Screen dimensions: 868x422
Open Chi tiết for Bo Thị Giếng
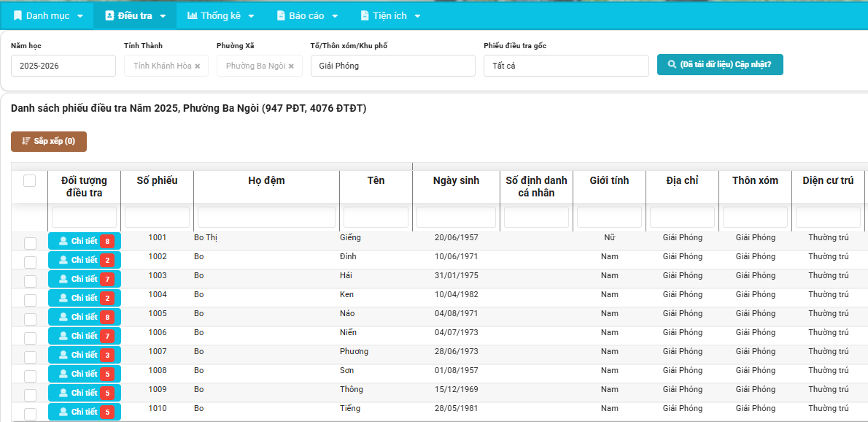pos(84,241)
